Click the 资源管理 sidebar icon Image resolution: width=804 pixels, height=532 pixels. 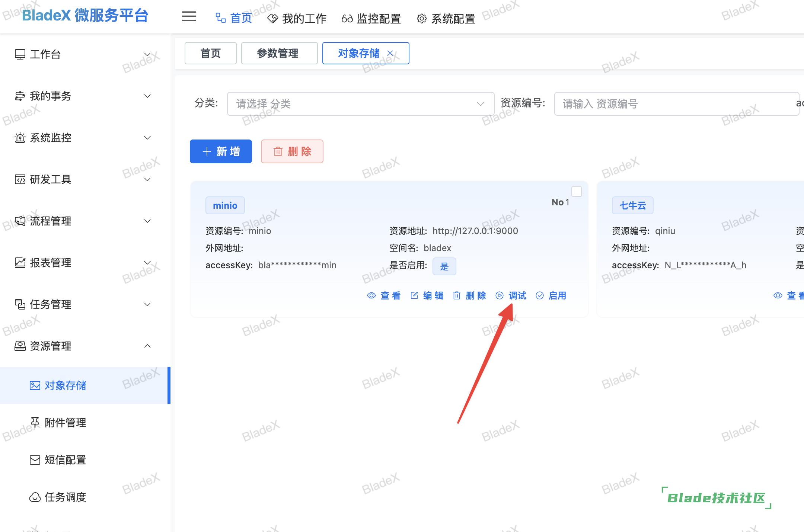20,346
